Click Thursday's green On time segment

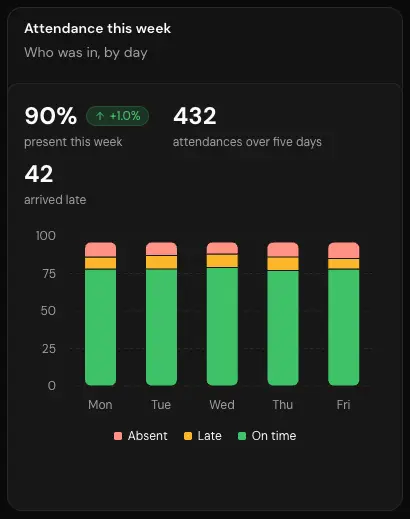click(x=283, y=328)
